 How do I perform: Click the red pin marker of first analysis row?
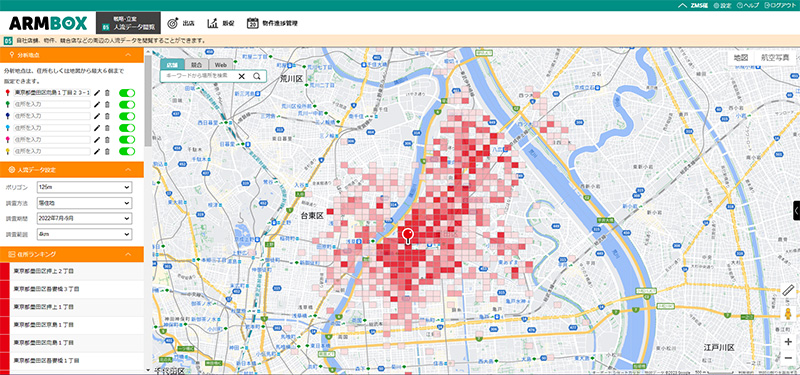point(7,93)
